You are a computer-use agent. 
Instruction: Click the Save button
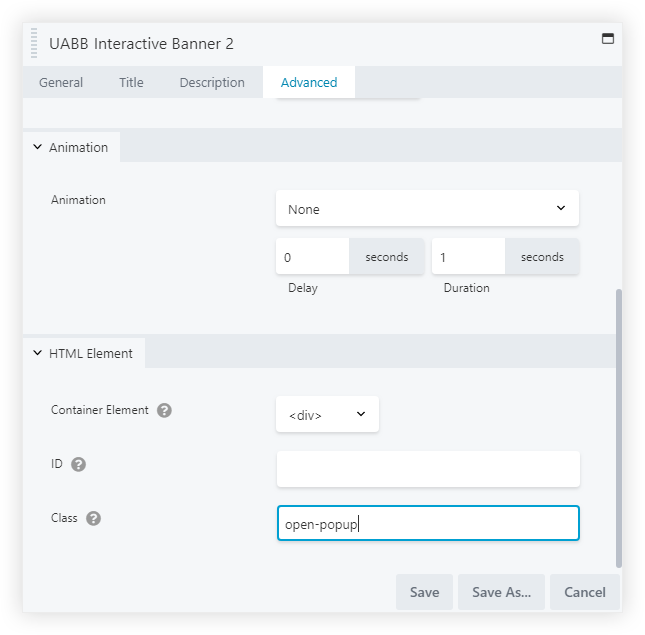424,592
